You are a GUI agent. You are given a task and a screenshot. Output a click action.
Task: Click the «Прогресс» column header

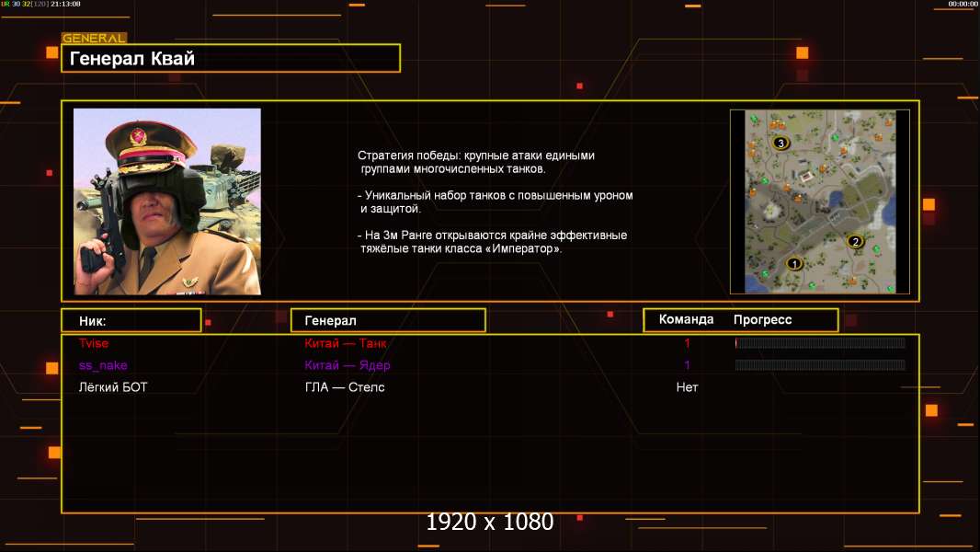(762, 320)
